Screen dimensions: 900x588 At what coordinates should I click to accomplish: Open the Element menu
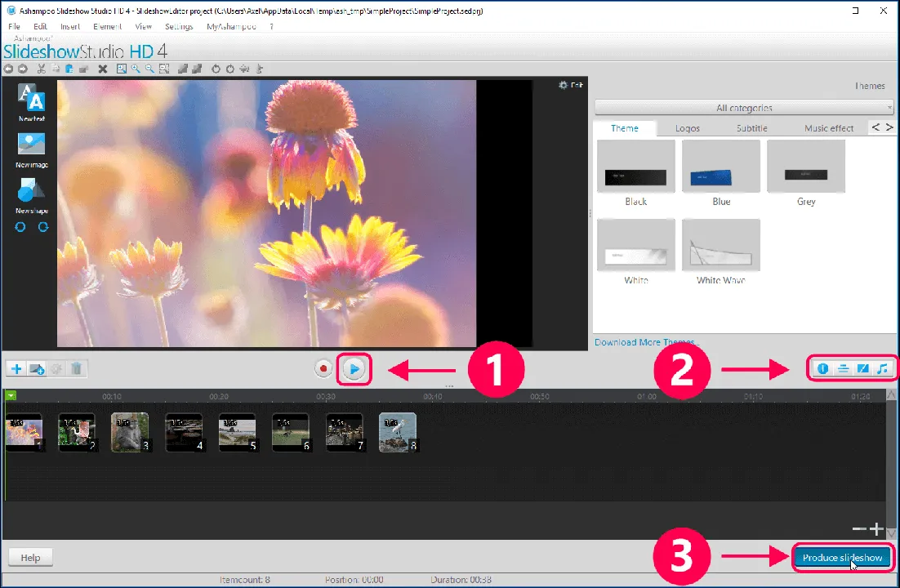[x=107, y=26]
